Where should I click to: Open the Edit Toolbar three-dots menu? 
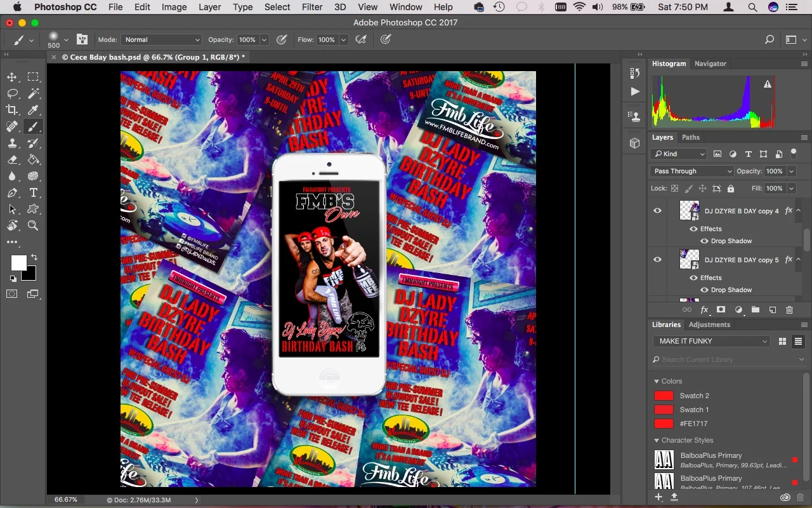click(12, 242)
